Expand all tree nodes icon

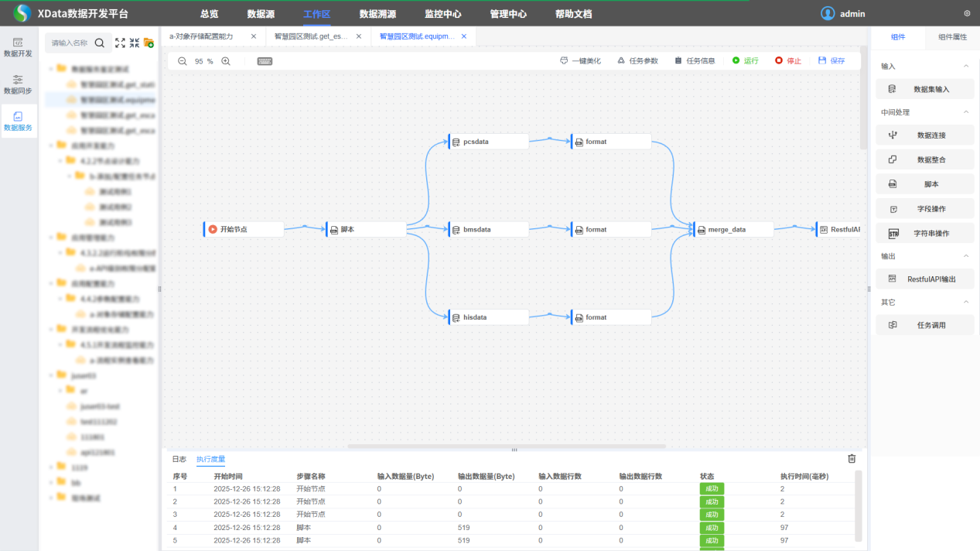coord(120,43)
